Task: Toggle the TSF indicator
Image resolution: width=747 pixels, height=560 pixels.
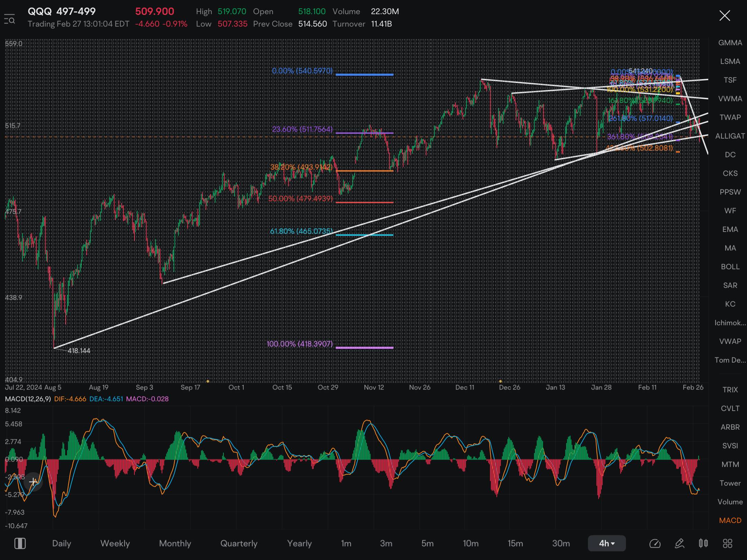Action: 730,80
